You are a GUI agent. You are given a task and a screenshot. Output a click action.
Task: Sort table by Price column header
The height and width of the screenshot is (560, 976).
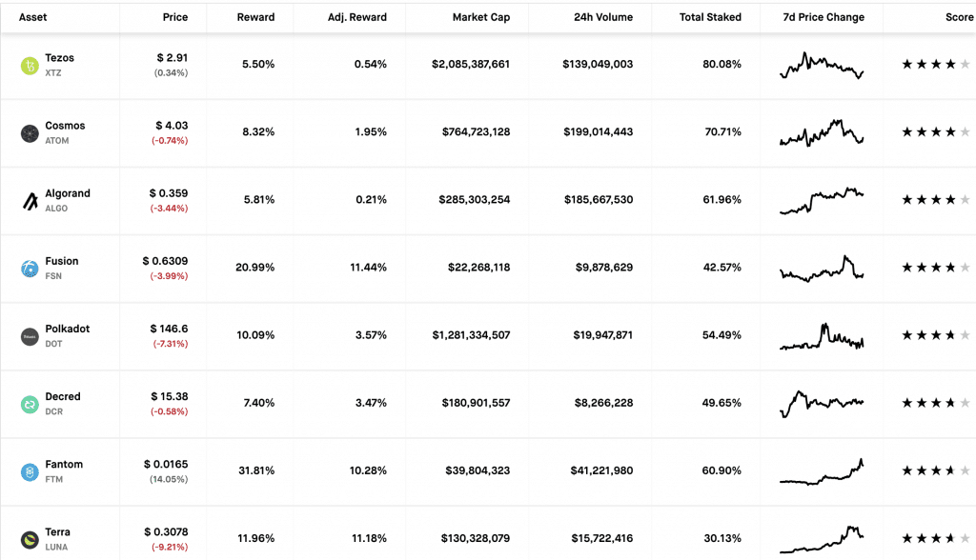coord(174,17)
